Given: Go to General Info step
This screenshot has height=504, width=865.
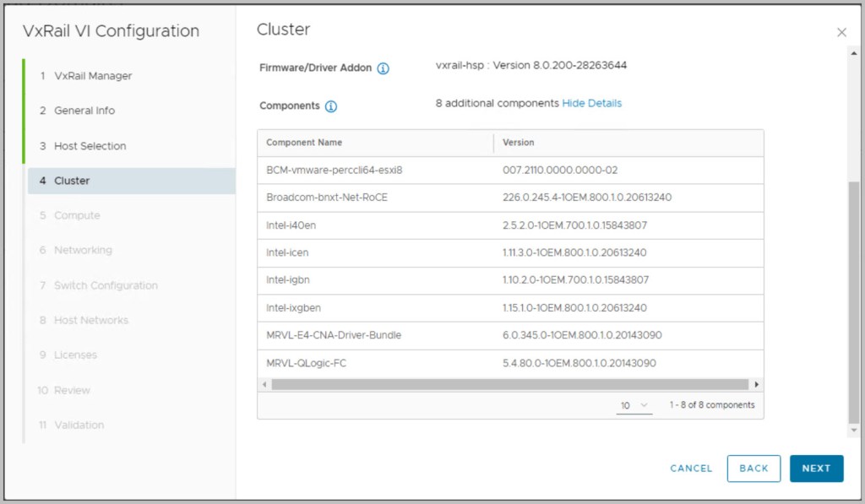Looking at the screenshot, I should [84, 111].
